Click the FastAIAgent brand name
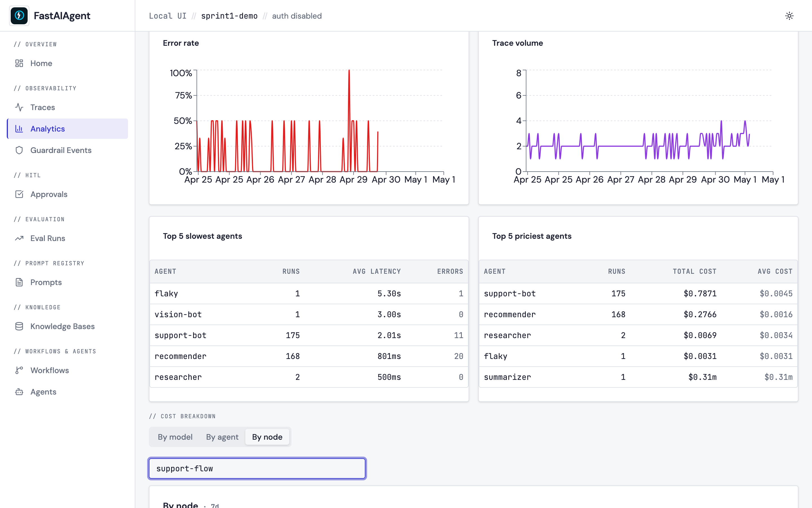The width and height of the screenshot is (812, 508). pos(62,16)
